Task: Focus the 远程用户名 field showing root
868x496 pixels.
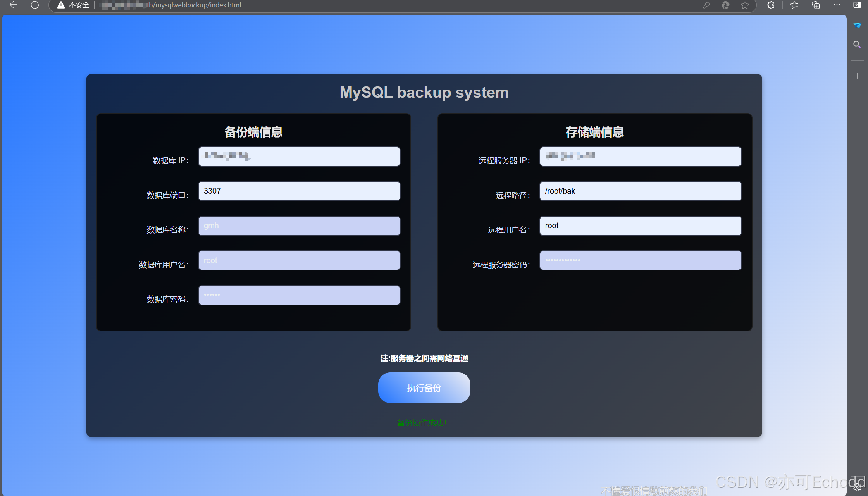Action: pos(641,226)
